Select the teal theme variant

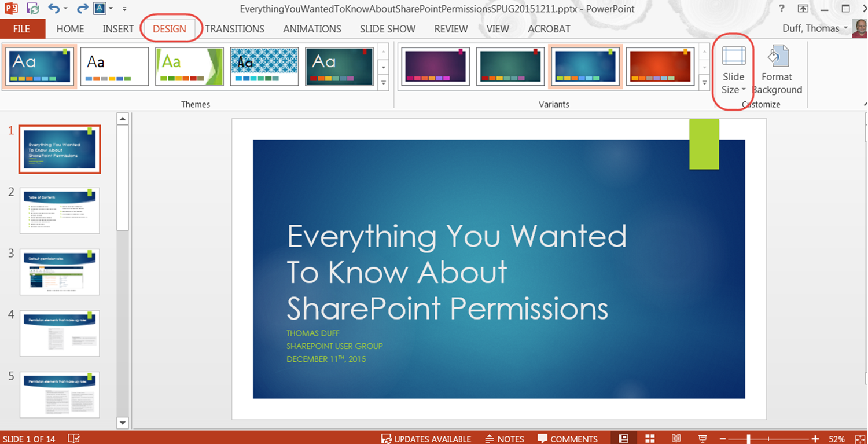pos(510,65)
